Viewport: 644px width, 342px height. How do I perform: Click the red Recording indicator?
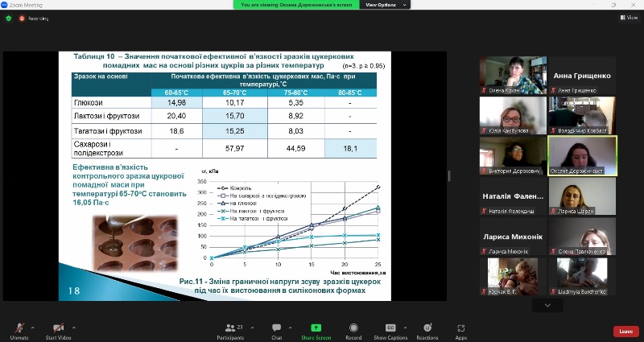(x=34, y=19)
